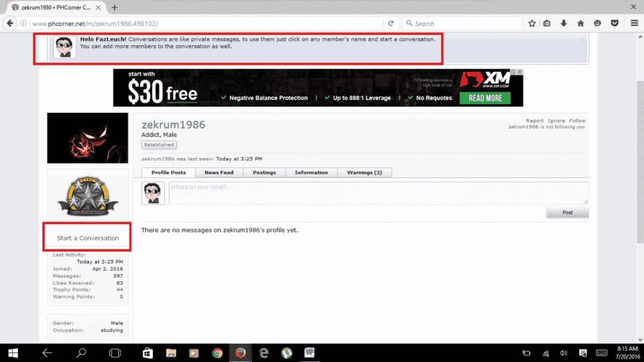The width and height of the screenshot is (644, 362).
Task: Click the taskbar back arrow
Action: [47, 352]
